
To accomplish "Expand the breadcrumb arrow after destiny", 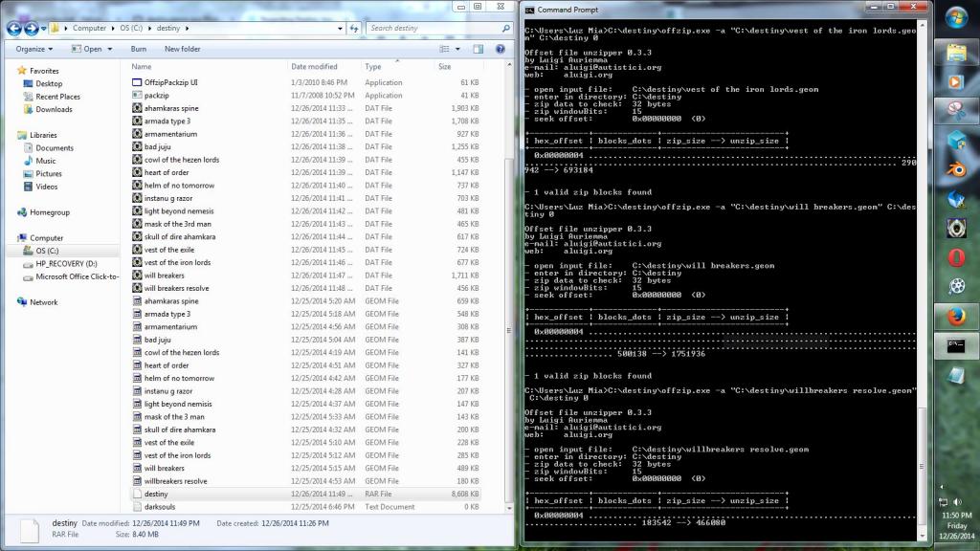I will 187,28.
